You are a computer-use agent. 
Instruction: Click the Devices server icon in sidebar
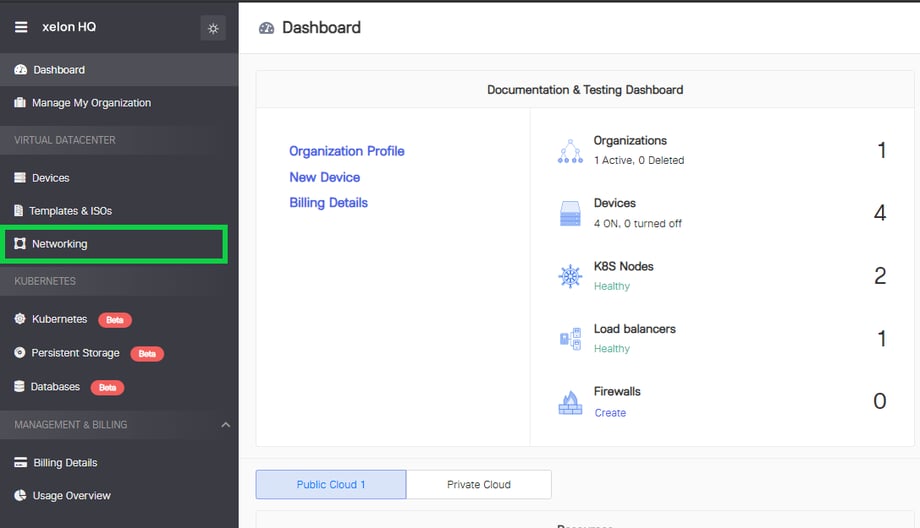click(x=20, y=178)
